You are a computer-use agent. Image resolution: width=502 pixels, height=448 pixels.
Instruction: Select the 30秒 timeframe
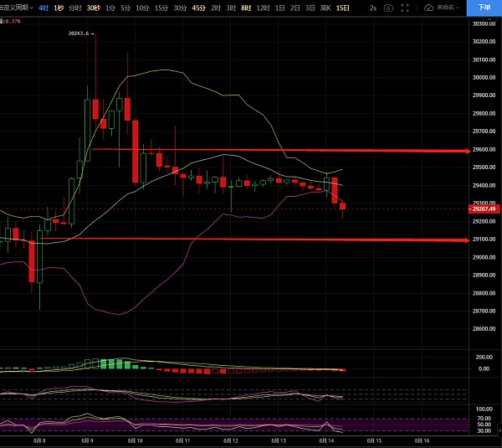[93, 8]
